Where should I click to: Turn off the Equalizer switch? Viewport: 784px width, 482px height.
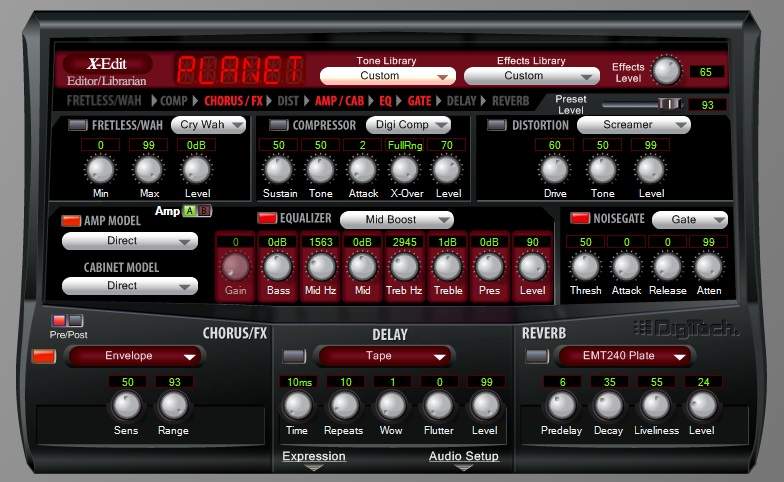(266, 218)
